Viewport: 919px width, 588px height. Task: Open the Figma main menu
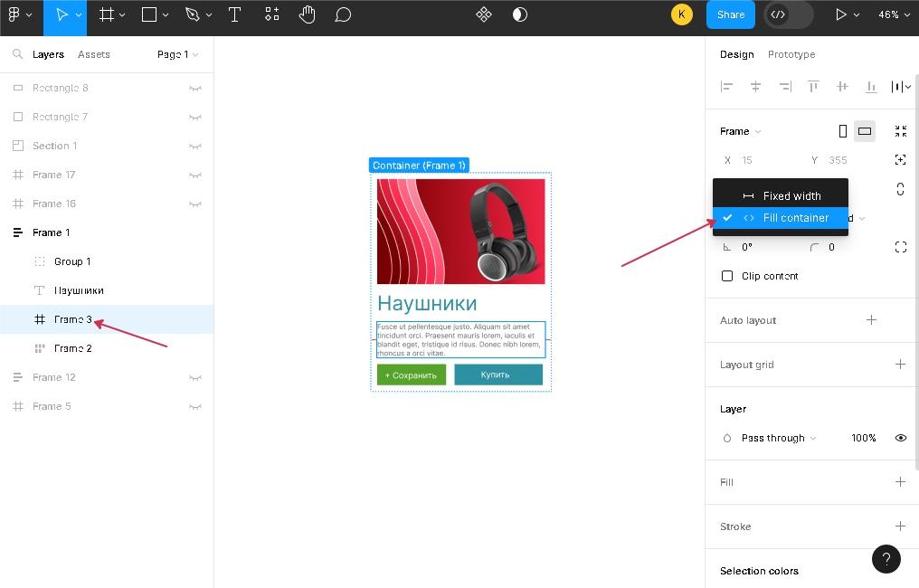tap(18, 14)
